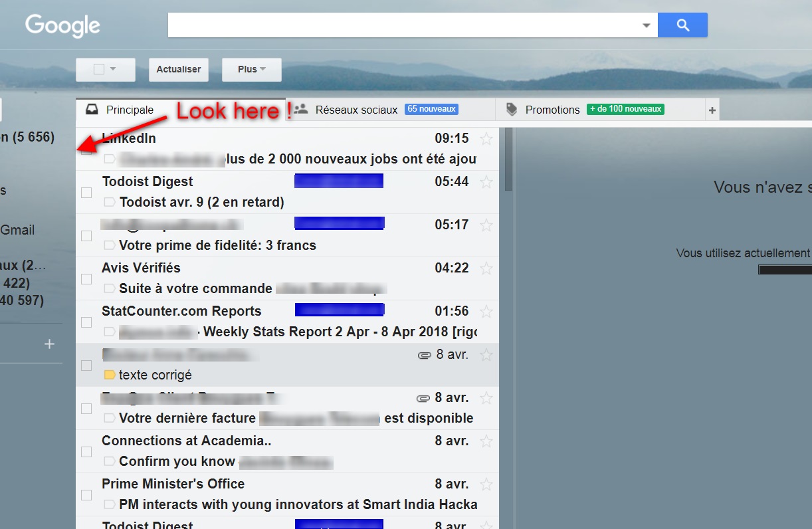Open the texte corrigé message
The image size is (812, 529).
click(288, 365)
